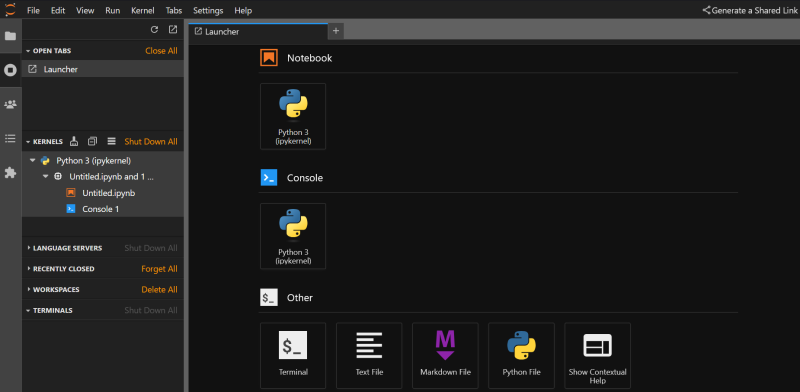The width and height of the screenshot is (800, 392).
Task: Switch Kernels section to list view icon
Action: 111,141
